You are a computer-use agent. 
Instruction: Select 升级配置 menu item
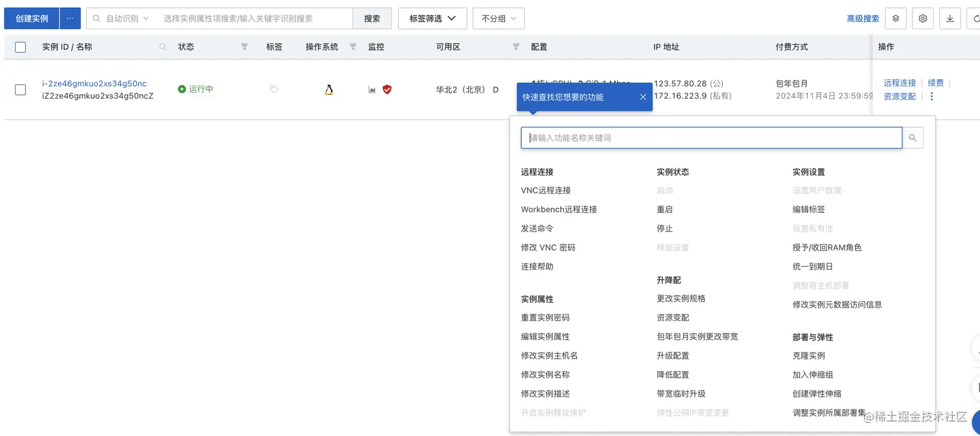coord(673,356)
